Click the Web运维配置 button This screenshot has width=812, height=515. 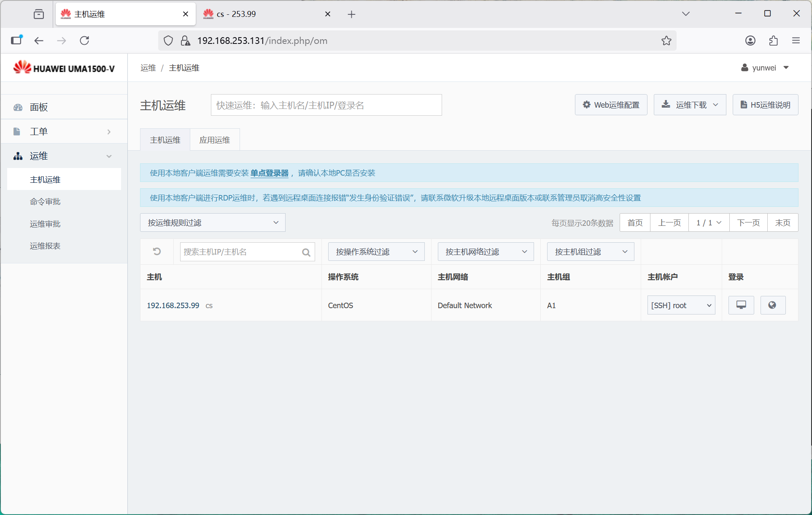611,105
